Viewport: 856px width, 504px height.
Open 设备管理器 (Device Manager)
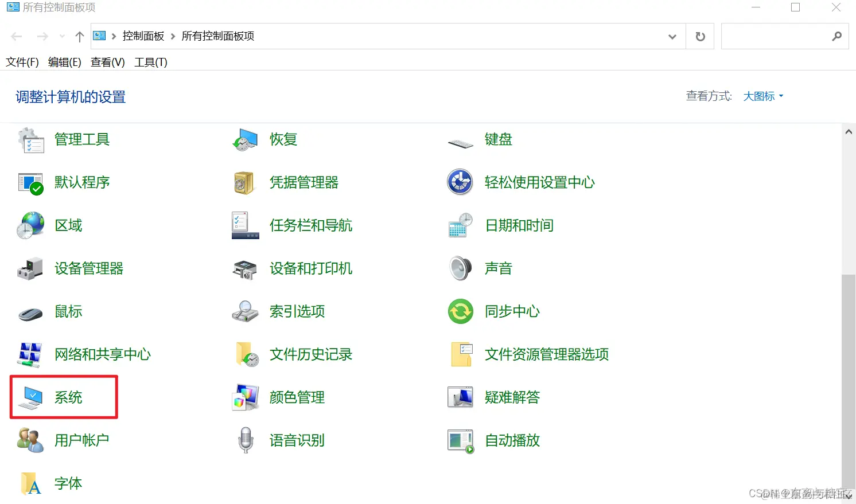(89, 268)
